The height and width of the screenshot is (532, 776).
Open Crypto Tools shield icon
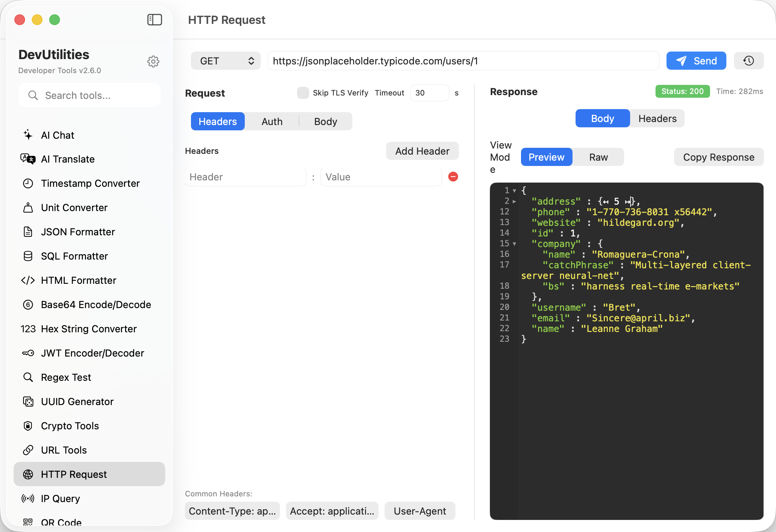click(28, 426)
